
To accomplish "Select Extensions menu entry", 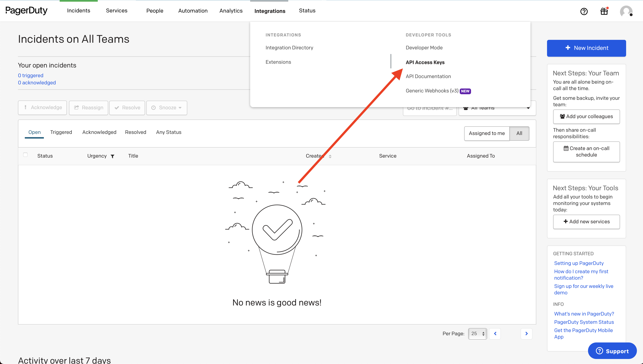I will tap(278, 62).
